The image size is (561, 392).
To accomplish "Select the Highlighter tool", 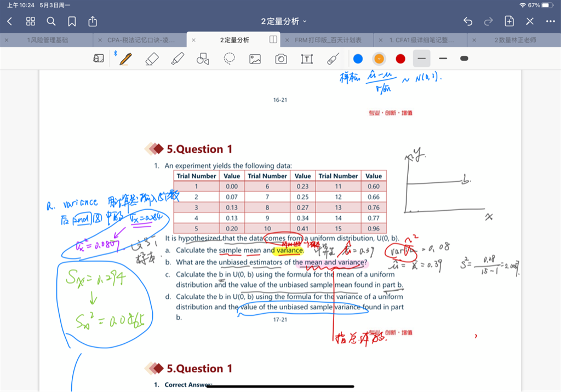I will click(x=178, y=59).
